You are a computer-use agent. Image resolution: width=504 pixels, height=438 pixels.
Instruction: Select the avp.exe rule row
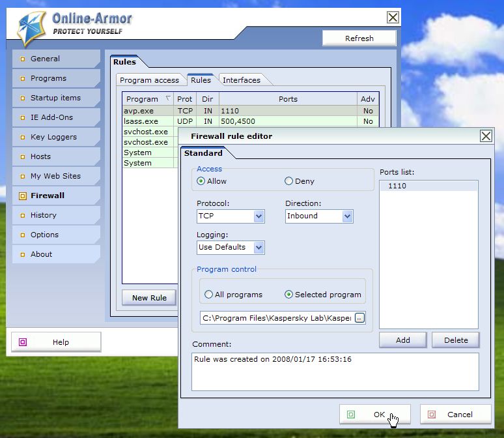(251, 111)
